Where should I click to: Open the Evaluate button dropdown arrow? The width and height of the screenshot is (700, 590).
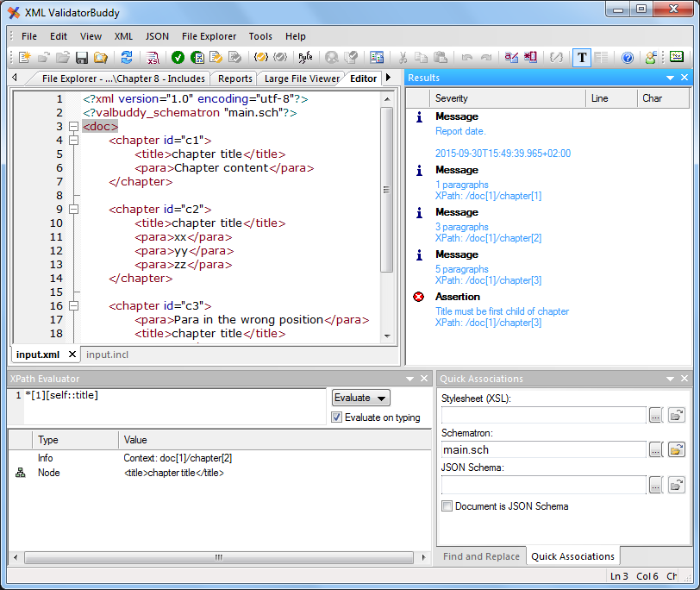381,398
